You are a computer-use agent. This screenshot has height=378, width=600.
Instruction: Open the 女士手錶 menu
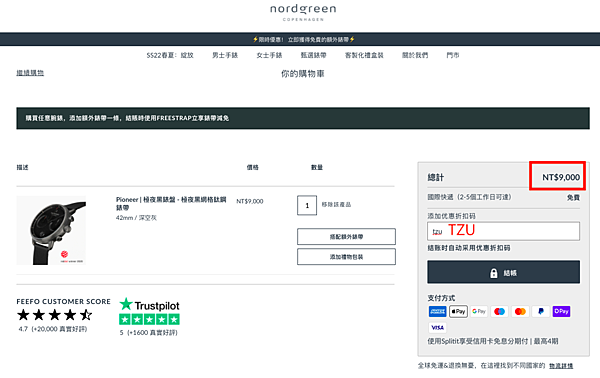[269, 55]
